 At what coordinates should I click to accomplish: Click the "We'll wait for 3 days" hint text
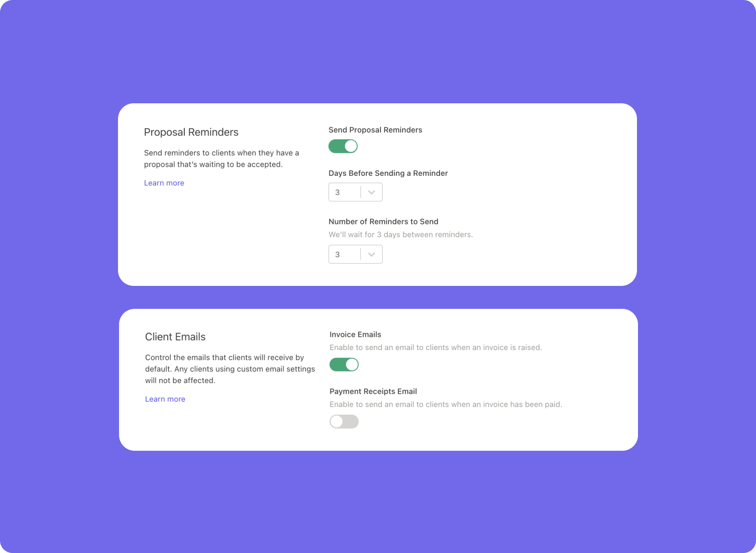400,235
